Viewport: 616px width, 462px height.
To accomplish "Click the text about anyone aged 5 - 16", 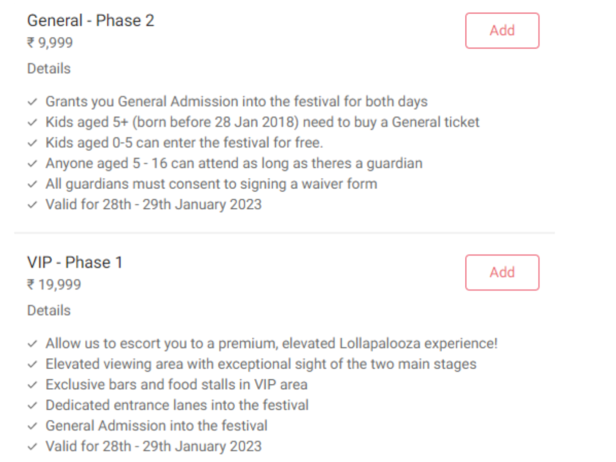I will [x=234, y=163].
